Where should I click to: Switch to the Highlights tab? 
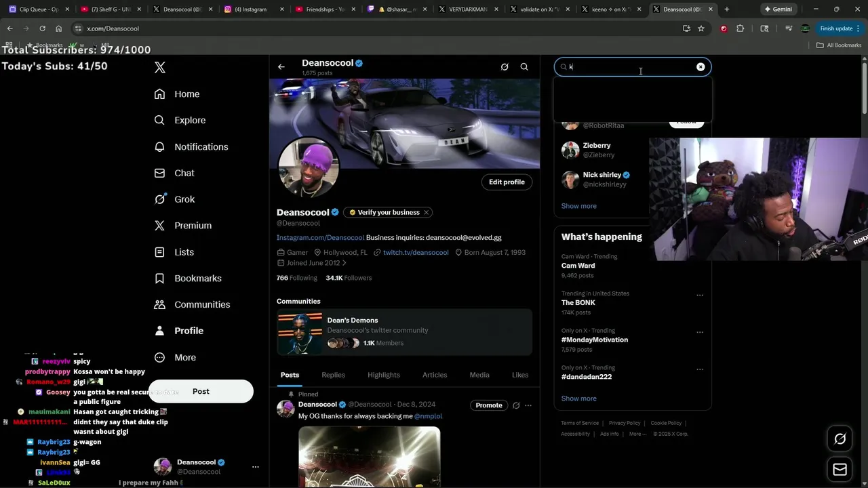tap(384, 375)
